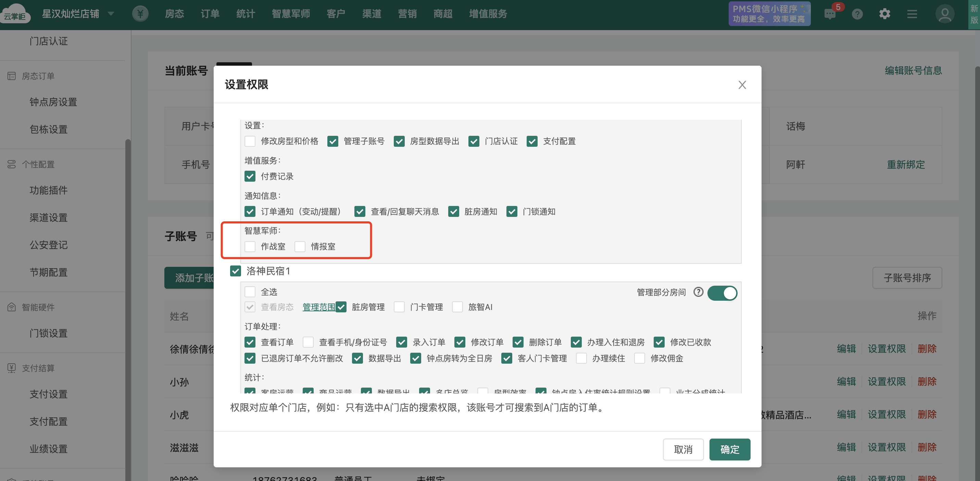Open the 营销 top menu
Viewport: 980px width, 481px height.
coord(407,14)
